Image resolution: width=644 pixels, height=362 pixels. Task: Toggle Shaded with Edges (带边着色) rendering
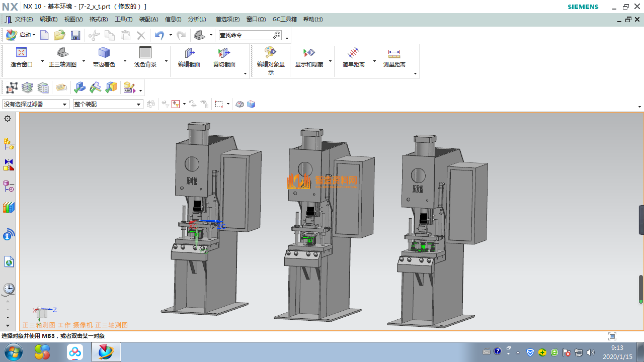(104, 53)
